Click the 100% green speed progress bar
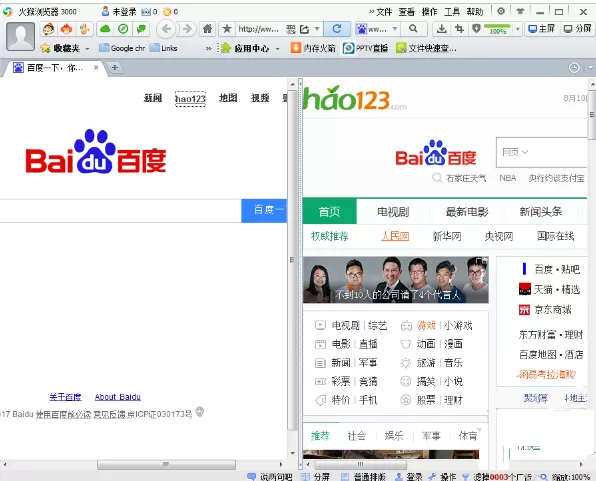Image resolution: width=596 pixels, height=481 pixels. pyautogui.click(x=497, y=29)
